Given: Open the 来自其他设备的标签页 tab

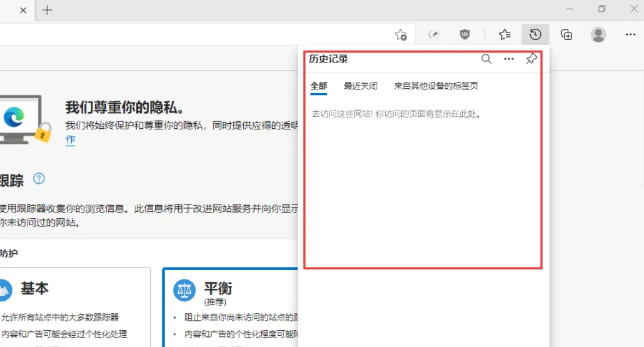Looking at the screenshot, I should pyautogui.click(x=436, y=86).
